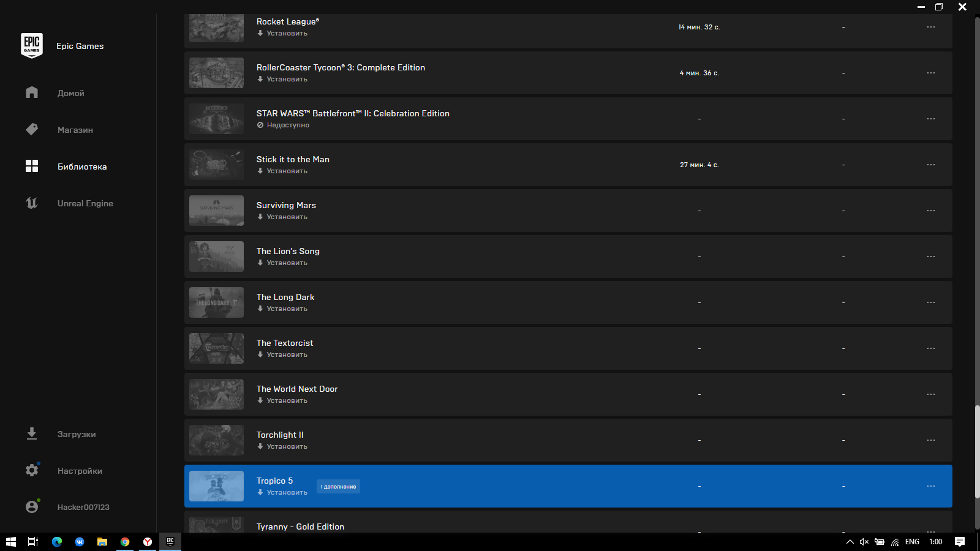
Task: Click the muted volume tray icon
Action: tap(864, 542)
